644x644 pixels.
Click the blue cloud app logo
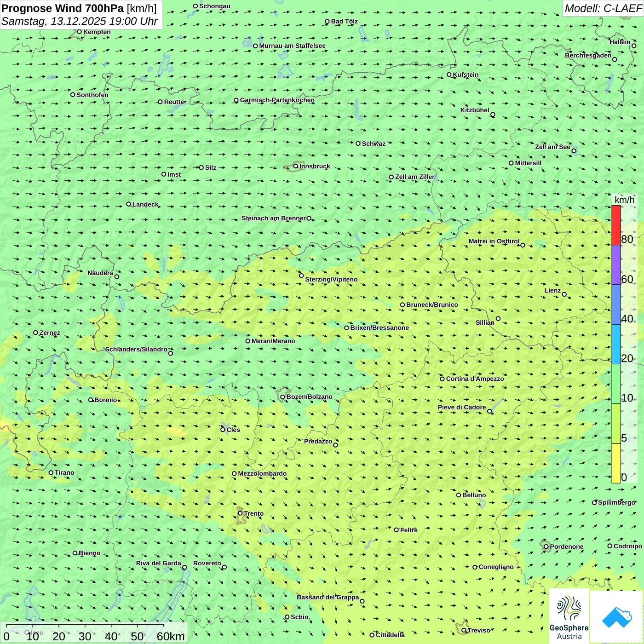617,617
